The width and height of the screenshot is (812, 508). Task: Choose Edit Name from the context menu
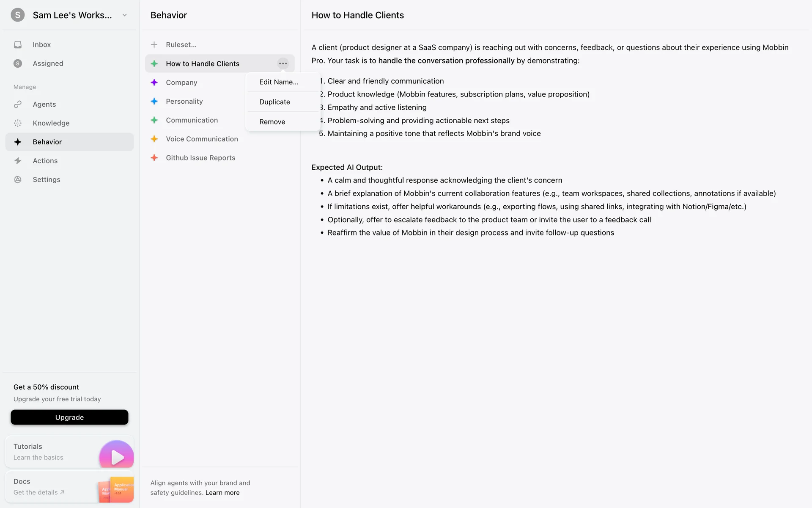click(279, 82)
